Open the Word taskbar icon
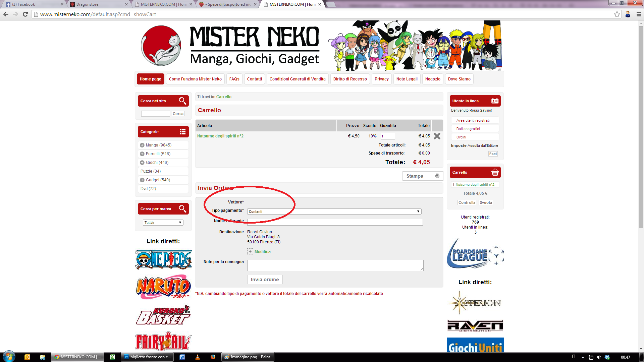Image resolution: width=644 pixels, height=362 pixels. pyautogui.click(x=182, y=357)
